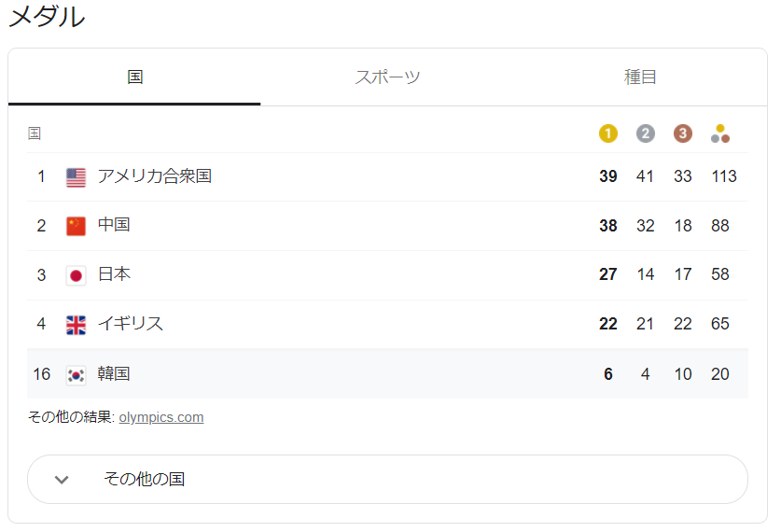Click the chevron beside その他の国
Screen dimensions: 781x532
pos(62,480)
